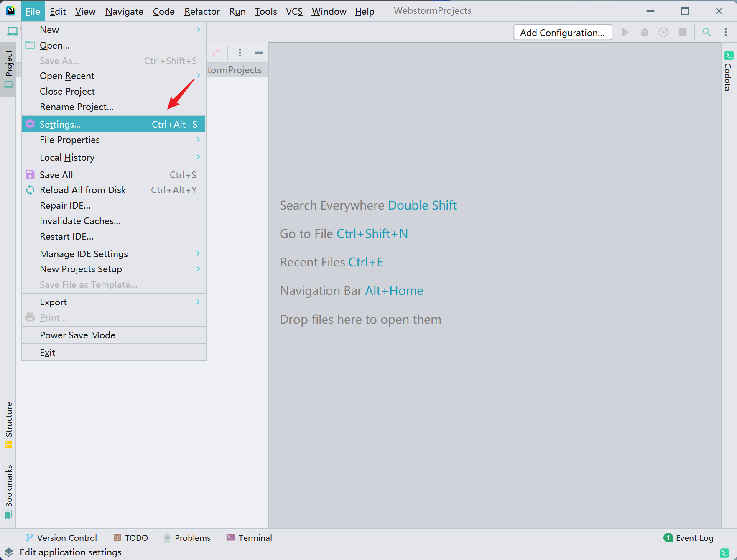The height and width of the screenshot is (560, 737).
Task: Open the Problems tool window
Action: [186, 538]
